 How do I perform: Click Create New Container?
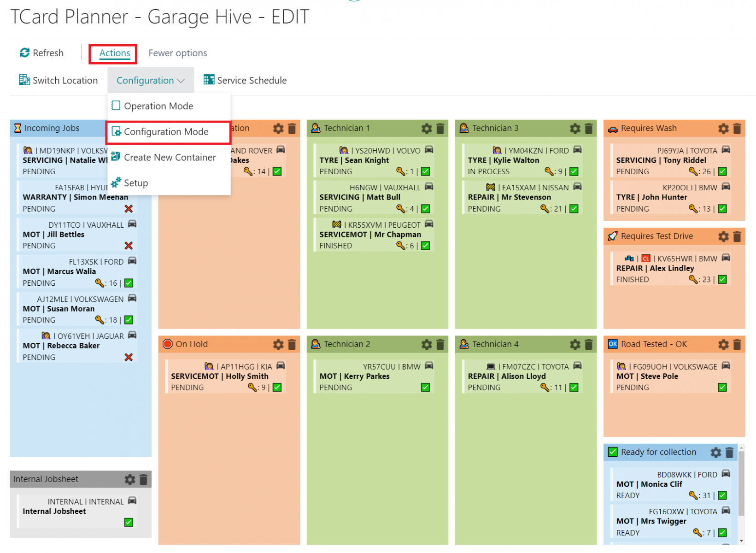tap(170, 157)
